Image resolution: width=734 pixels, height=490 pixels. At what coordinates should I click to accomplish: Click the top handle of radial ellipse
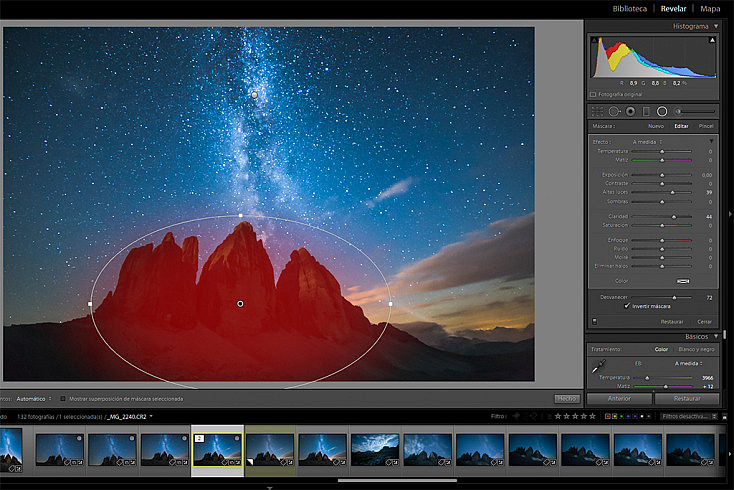tap(241, 215)
